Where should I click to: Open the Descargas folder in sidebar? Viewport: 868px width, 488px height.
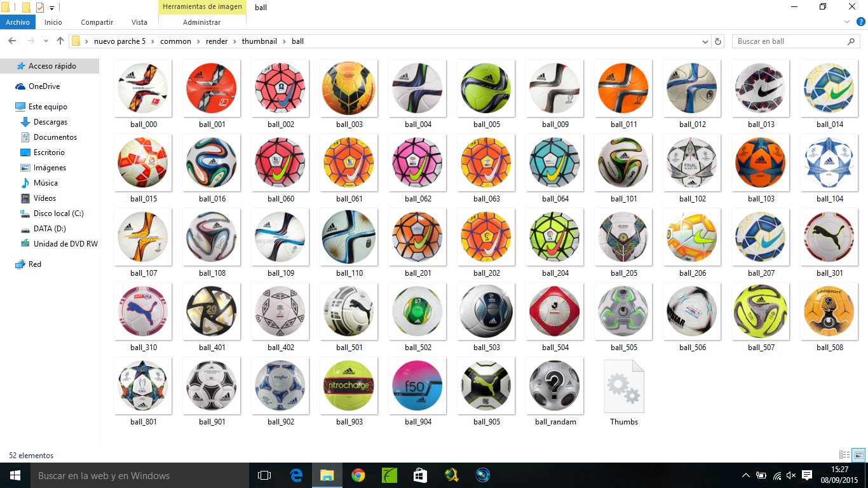pyautogui.click(x=50, y=122)
